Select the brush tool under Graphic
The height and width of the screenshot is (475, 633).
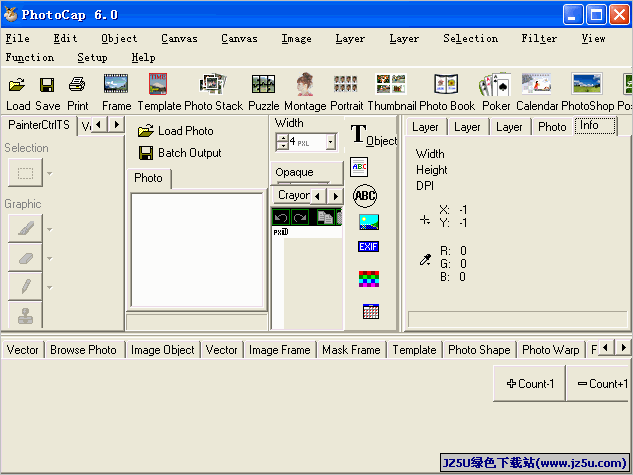pos(25,229)
